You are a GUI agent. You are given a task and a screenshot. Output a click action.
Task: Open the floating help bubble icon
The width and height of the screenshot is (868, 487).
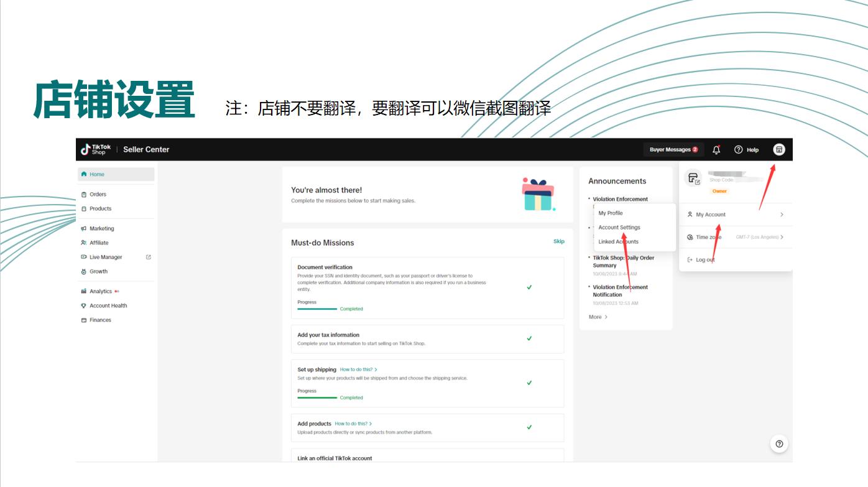[x=779, y=443]
